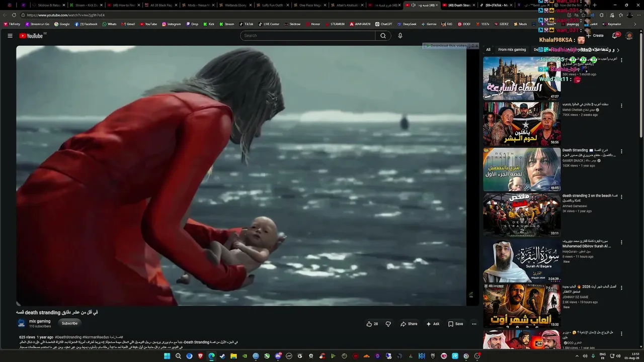Start voice search with the microphone
The height and width of the screenshot is (362, 644).
point(400,36)
